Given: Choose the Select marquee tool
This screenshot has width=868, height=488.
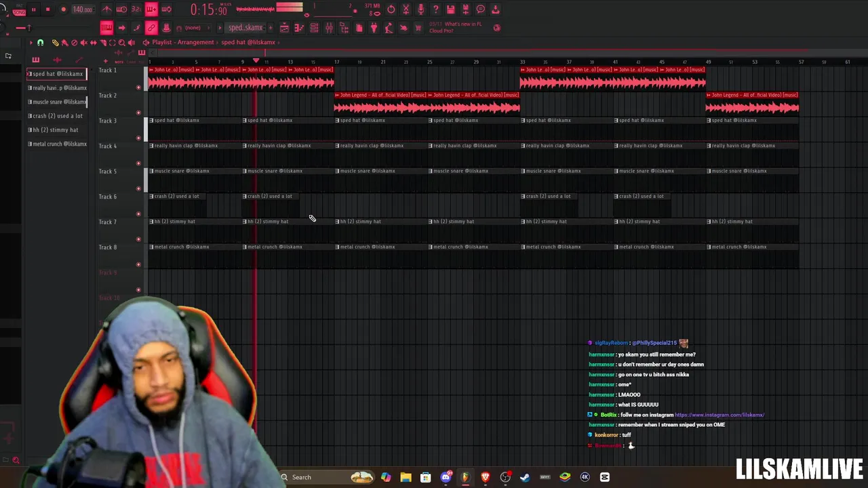Looking at the screenshot, I should (113, 43).
